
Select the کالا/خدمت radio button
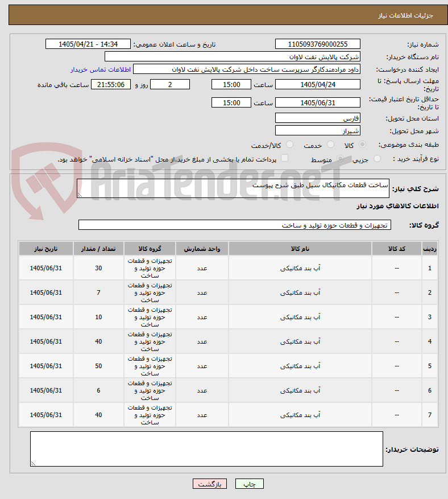[289, 145]
